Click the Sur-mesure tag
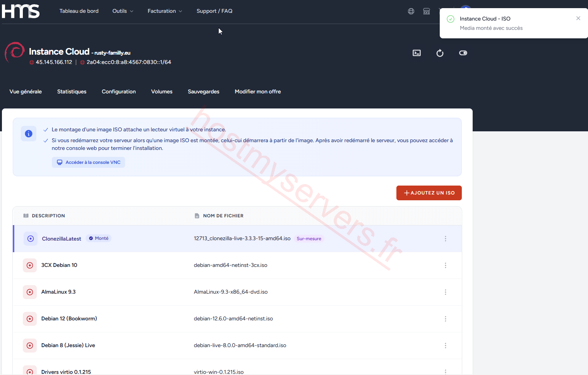588x375 pixels. tap(309, 239)
